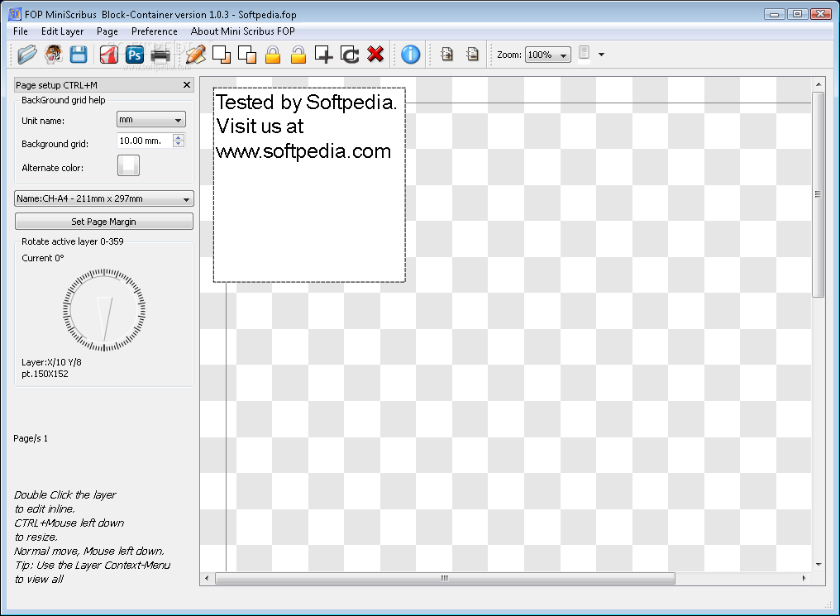Click the first overlapping squares layer-order icon
The image size is (840, 616).
tap(222, 54)
